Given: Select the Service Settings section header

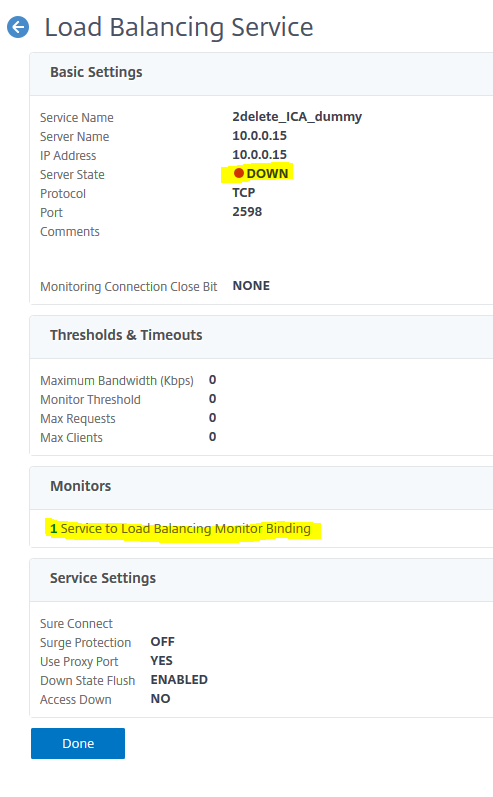Looking at the screenshot, I should tap(103, 578).
